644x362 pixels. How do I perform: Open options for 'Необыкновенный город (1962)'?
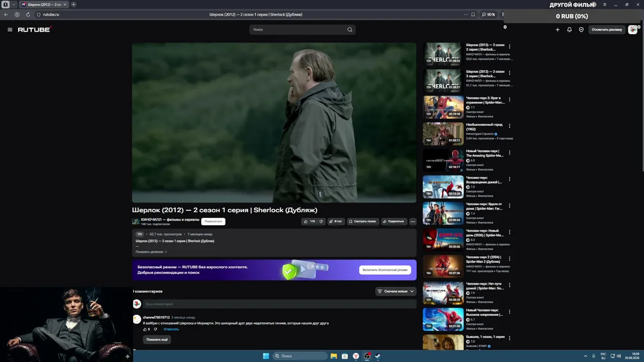tap(509, 126)
